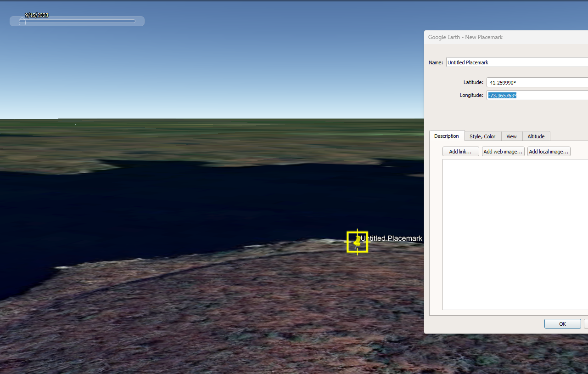Click the Untitled Placemark label on map

[391, 238]
